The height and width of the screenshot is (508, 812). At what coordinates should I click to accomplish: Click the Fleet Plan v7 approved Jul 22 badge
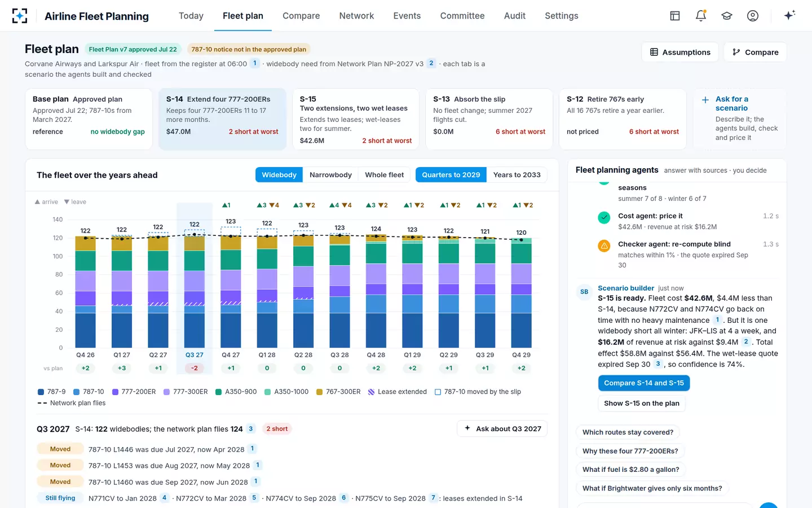pyautogui.click(x=133, y=49)
